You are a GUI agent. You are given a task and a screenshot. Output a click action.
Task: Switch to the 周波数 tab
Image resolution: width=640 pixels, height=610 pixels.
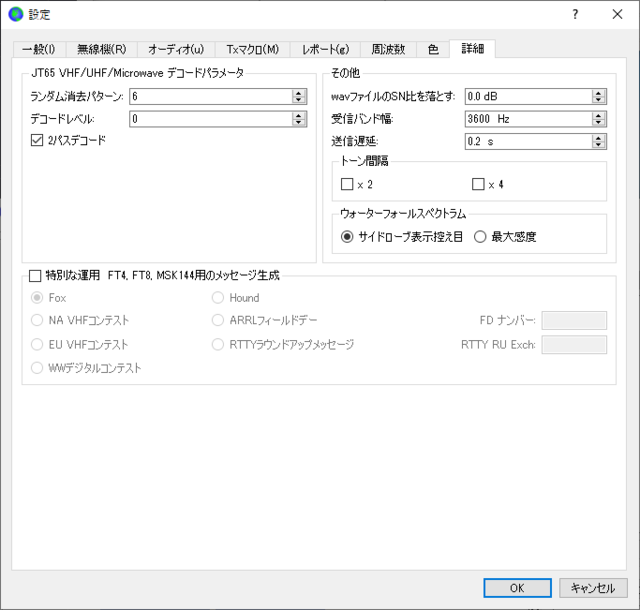[388, 49]
